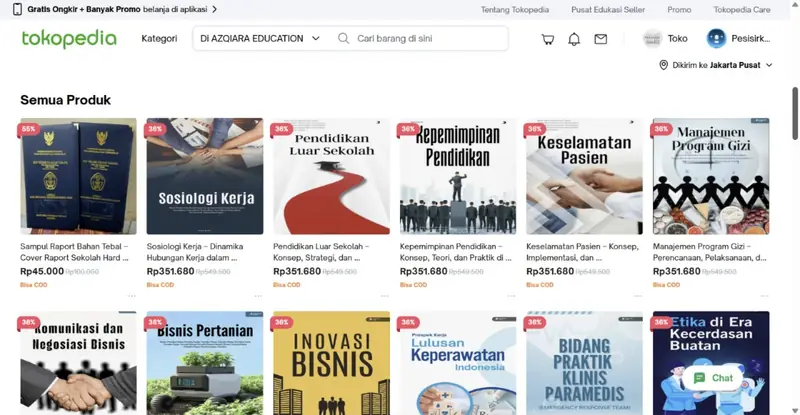Open Tentang Tokopedia link

pyautogui.click(x=515, y=9)
